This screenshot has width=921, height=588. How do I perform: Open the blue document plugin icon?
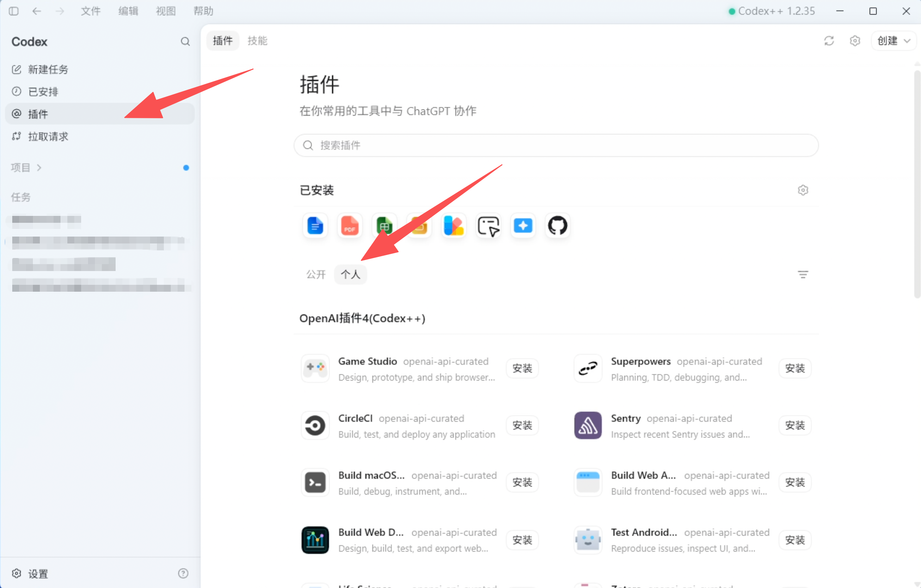point(315,225)
